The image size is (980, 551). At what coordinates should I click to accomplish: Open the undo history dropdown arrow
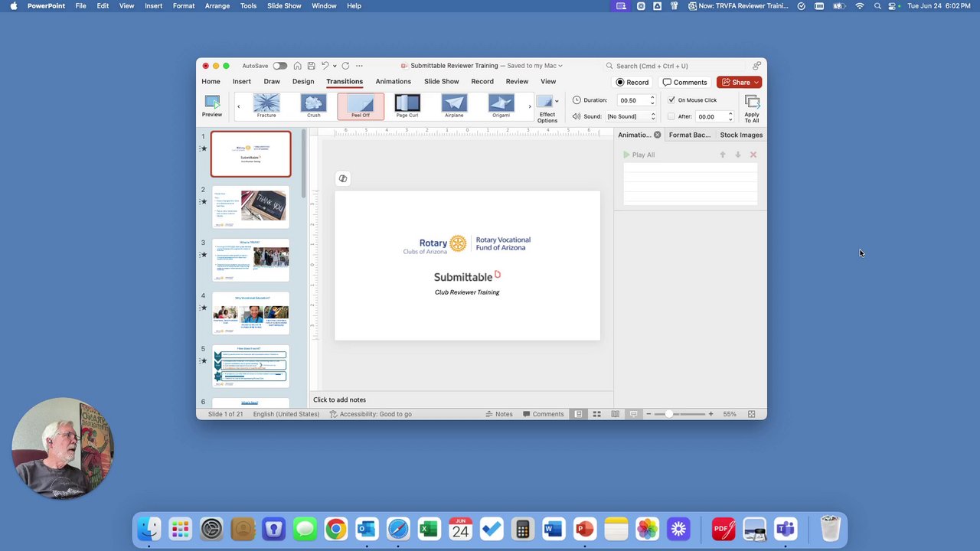[x=335, y=66]
